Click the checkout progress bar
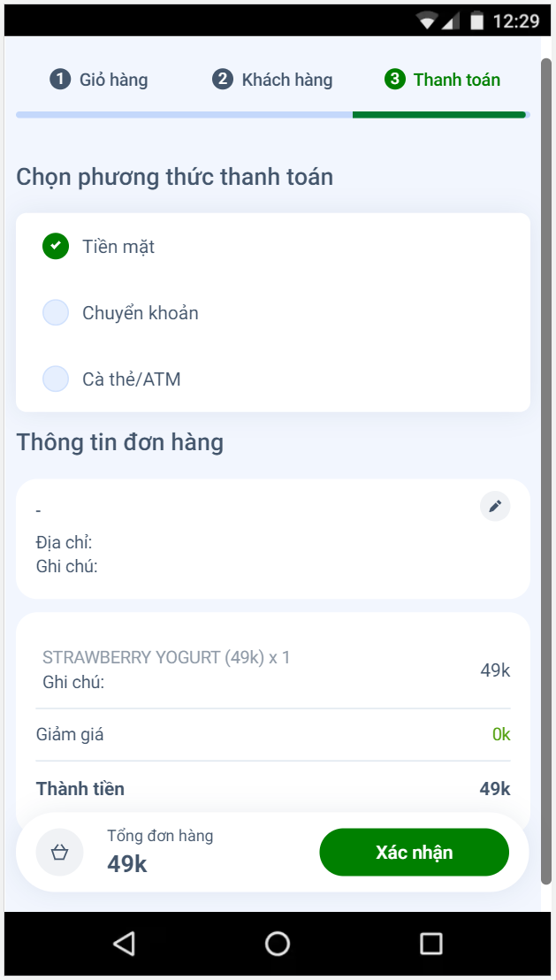Screen dimensions: 556x980 [271, 113]
